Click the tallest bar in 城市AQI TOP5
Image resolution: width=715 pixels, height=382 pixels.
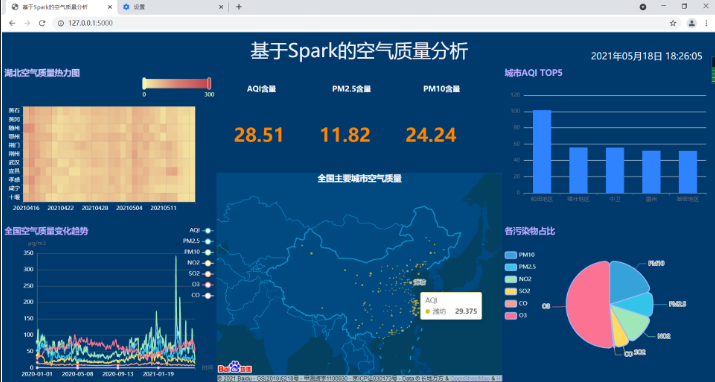pos(542,152)
